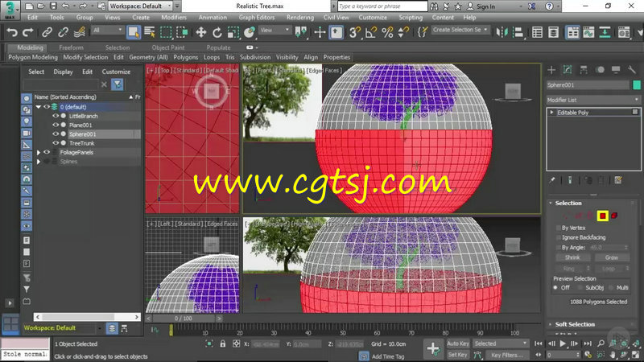Screen dimensions: 644x362
Task: Open the Utilities wrench panel icon
Action: pyautogui.click(x=632, y=70)
